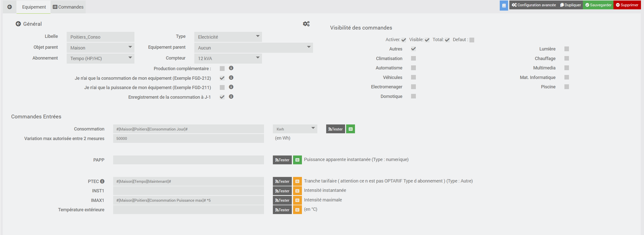Open the Kwh unit dropdown

tap(295, 129)
